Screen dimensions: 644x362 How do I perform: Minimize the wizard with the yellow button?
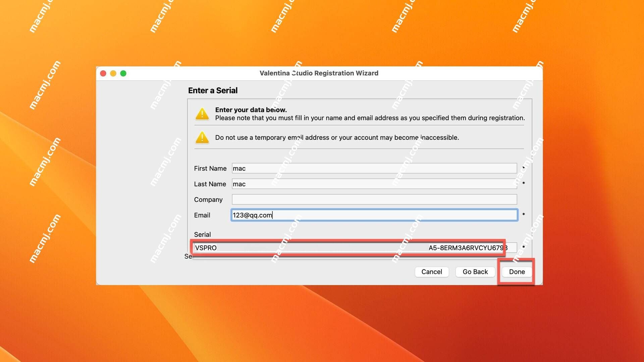(x=113, y=73)
